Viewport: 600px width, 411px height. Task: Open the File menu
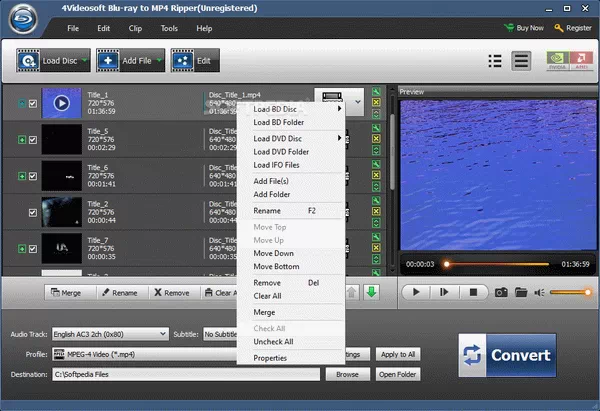[73, 28]
